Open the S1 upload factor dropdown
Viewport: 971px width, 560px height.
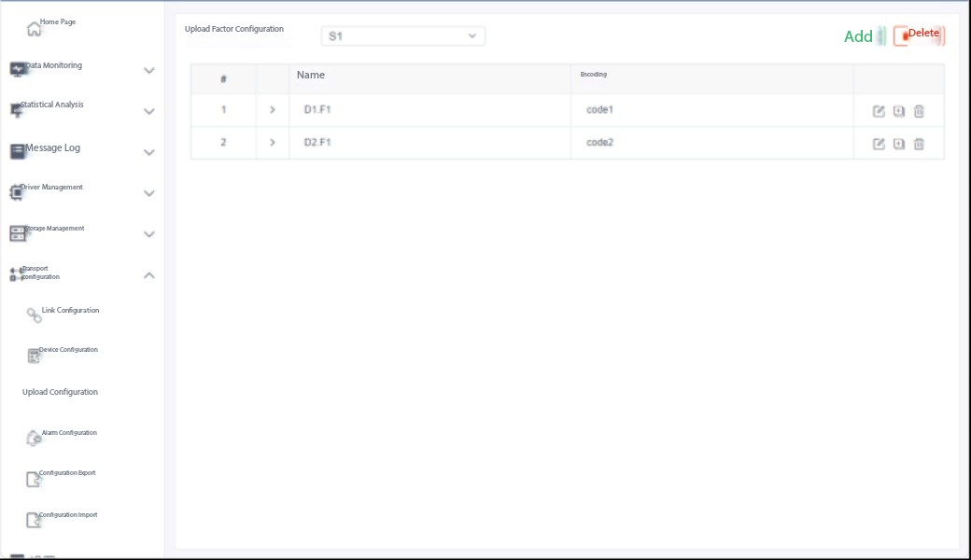403,35
